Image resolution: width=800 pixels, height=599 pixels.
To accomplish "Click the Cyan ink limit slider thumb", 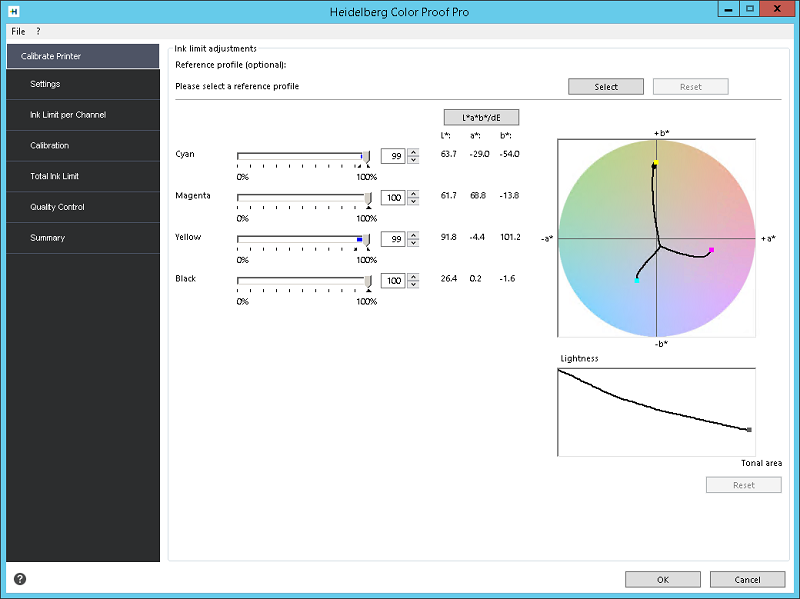I will coord(366,157).
